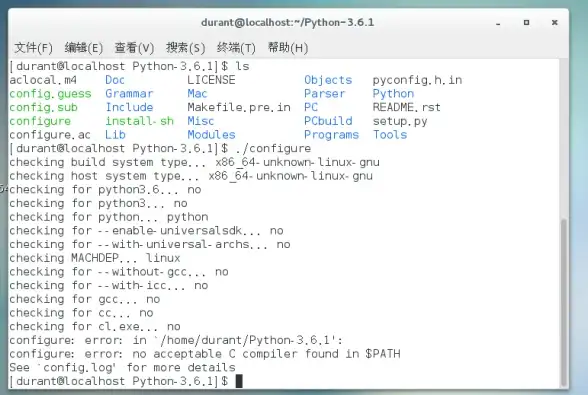588x395 pixels.
Task: Click the '--with-universal-archs' line
Action: pyautogui.click(x=150, y=245)
